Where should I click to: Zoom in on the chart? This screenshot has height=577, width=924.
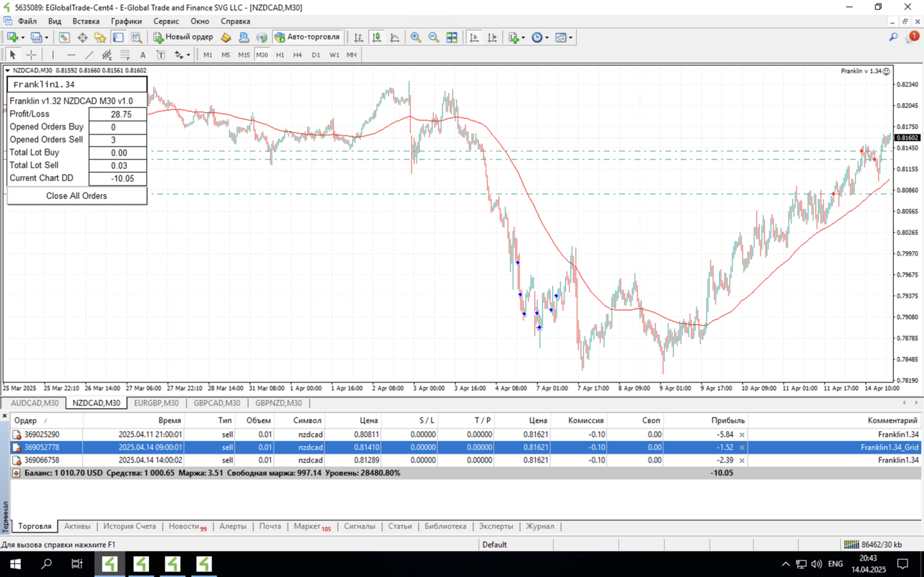[415, 37]
